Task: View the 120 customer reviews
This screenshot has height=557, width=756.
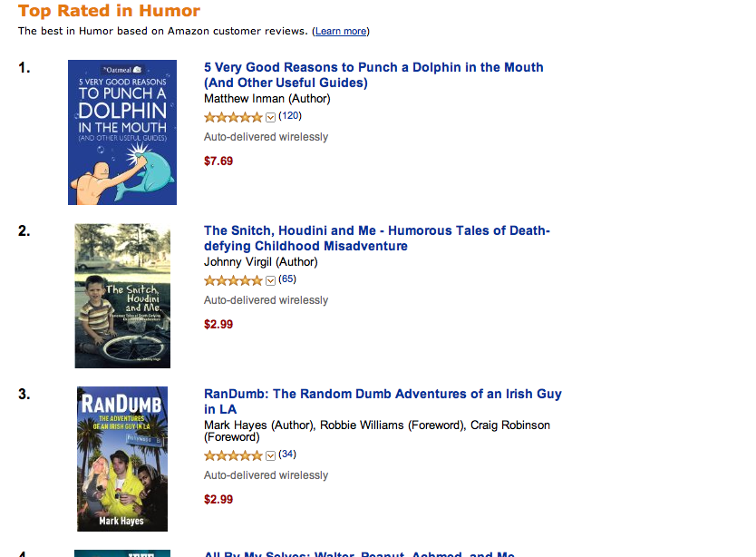Action: point(290,116)
